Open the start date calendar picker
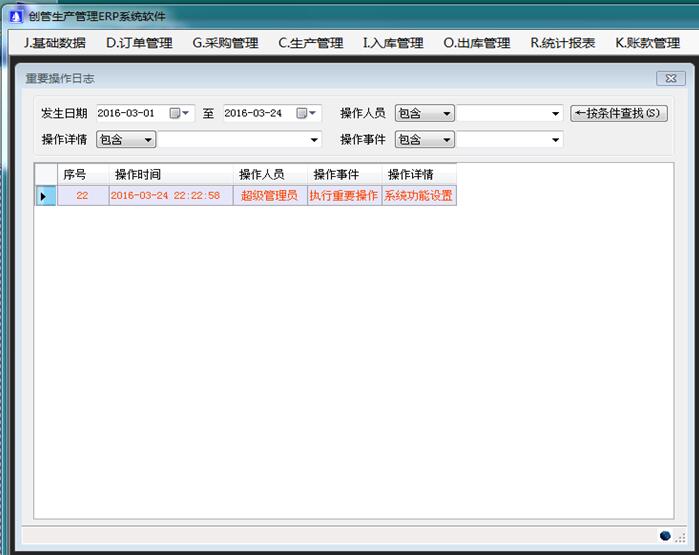The width and height of the screenshot is (699, 555). [x=179, y=113]
